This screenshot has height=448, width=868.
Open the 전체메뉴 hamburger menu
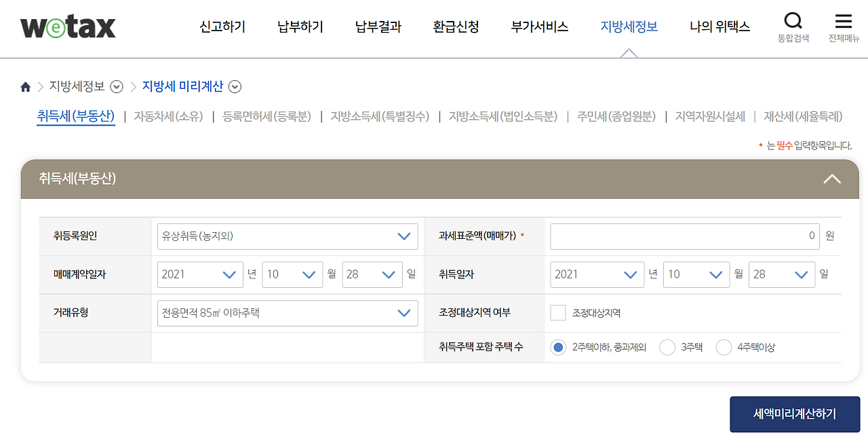(844, 27)
